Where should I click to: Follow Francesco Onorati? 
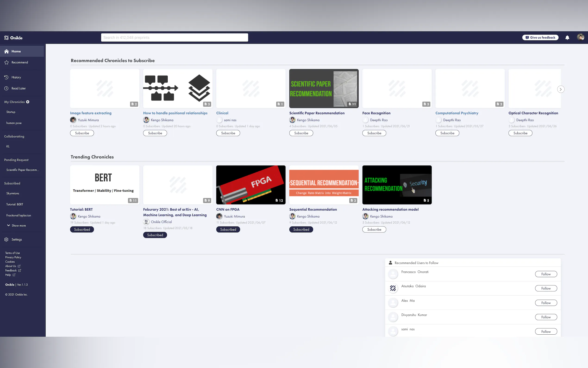pyautogui.click(x=546, y=274)
